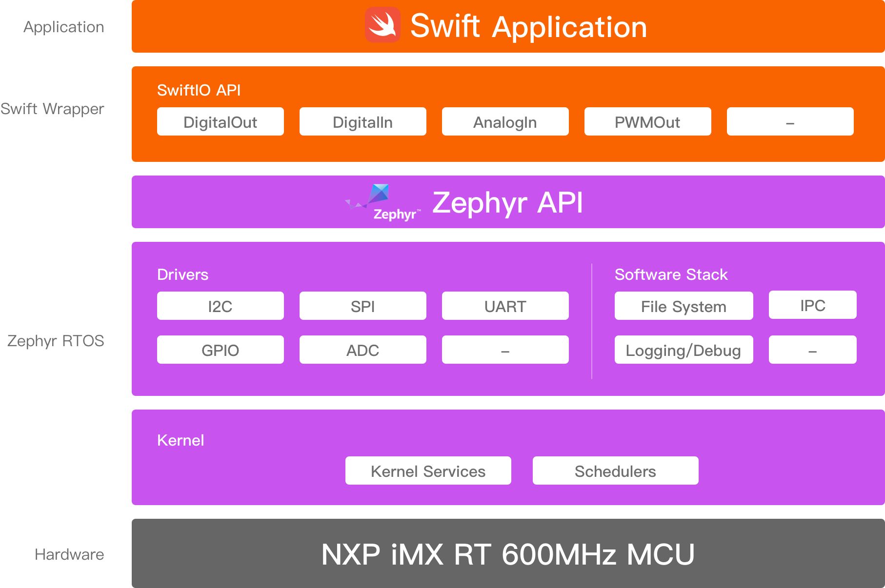The height and width of the screenshot is (588, 885).
Task: Click the UART driver box
Action: tap(505, 306)
